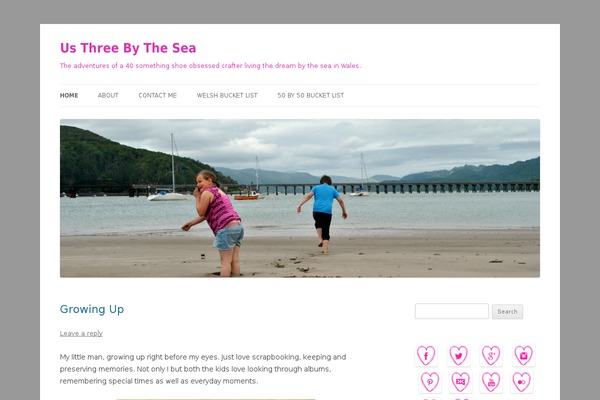This screenshot has height=400, width=600.
Task: Open the Growing Up post title
Action: (x=92, y=309)
